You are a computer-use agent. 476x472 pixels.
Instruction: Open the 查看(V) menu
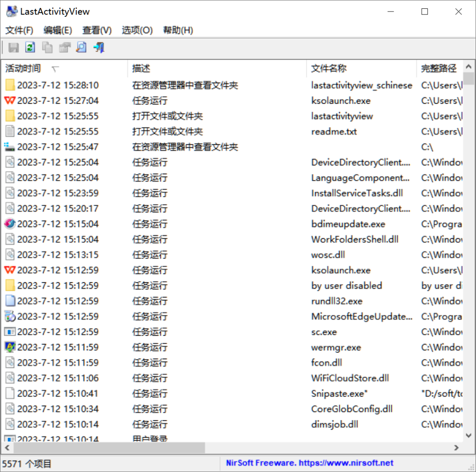(x=97, y=30)
